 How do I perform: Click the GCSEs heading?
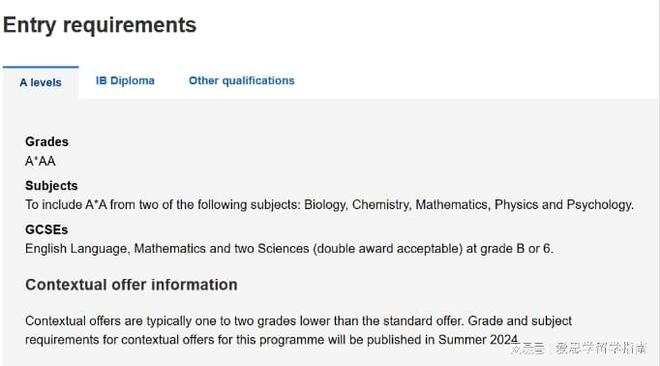point(46,230)
